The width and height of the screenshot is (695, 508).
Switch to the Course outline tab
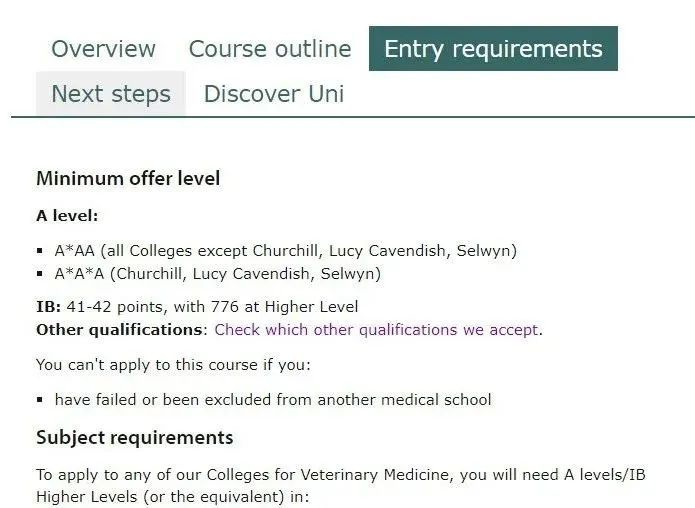pos(270,49)
